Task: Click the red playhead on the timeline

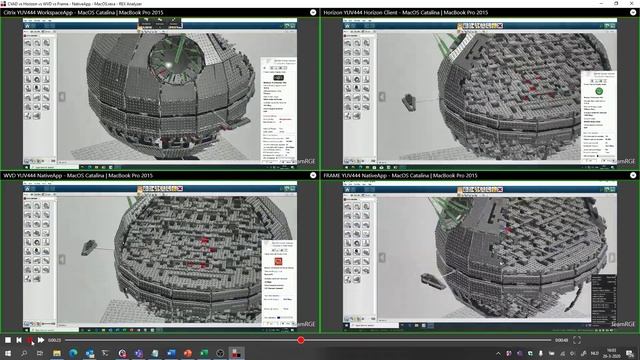Action: 301,340
